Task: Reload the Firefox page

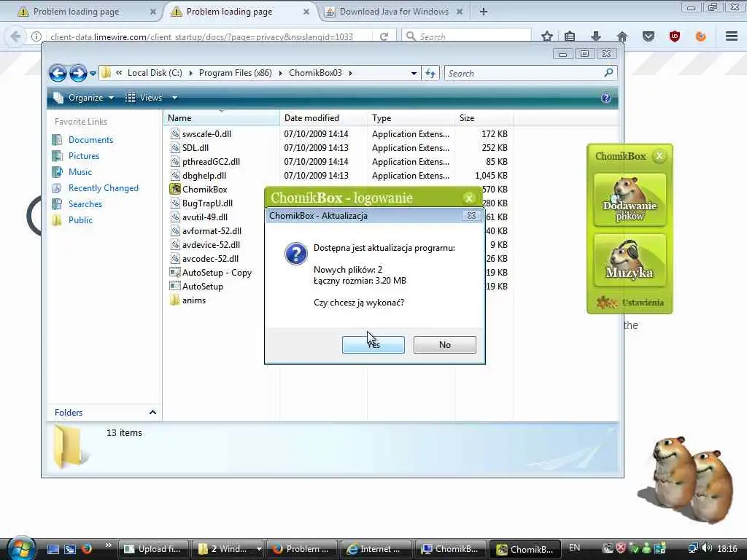Action: pyautogui.click(x=384, y=36)
